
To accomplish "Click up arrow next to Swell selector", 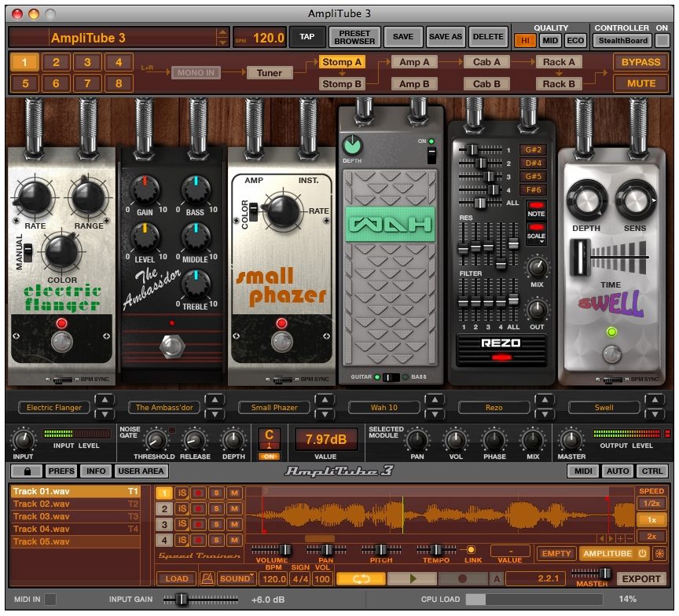I will pos(655,400).
